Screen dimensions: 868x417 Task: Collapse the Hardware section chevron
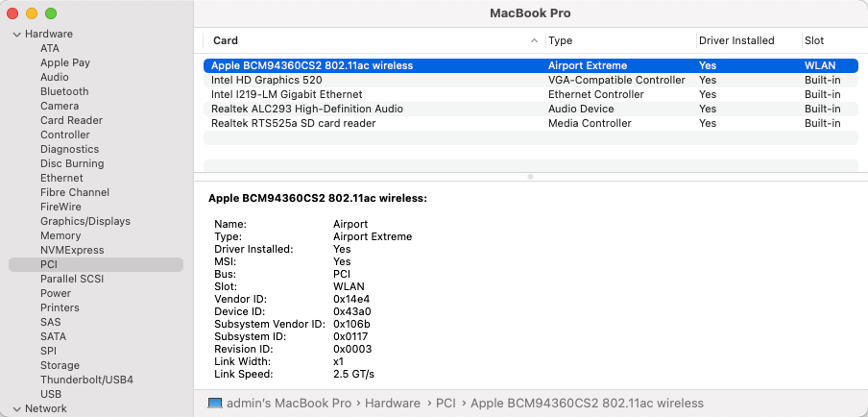(16, 35)
